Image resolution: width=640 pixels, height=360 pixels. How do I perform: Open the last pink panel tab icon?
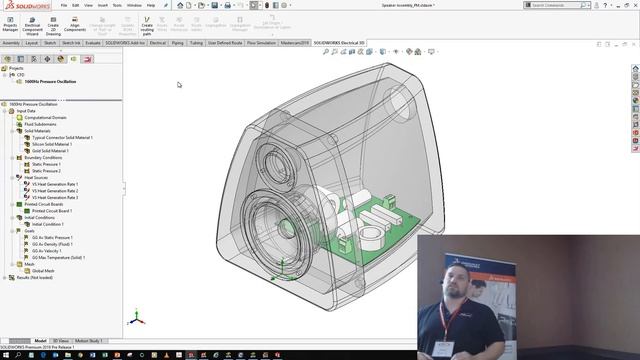coord(87,59)
